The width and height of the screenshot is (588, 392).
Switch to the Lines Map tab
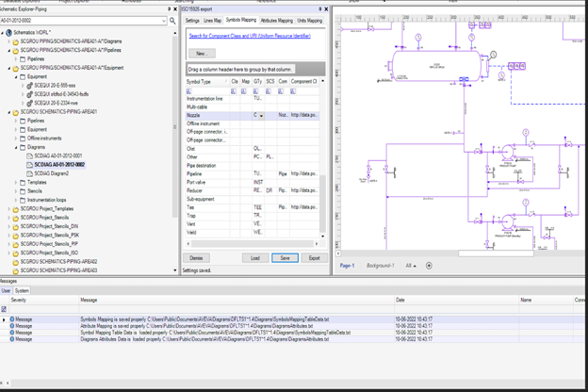coord(212,21)
